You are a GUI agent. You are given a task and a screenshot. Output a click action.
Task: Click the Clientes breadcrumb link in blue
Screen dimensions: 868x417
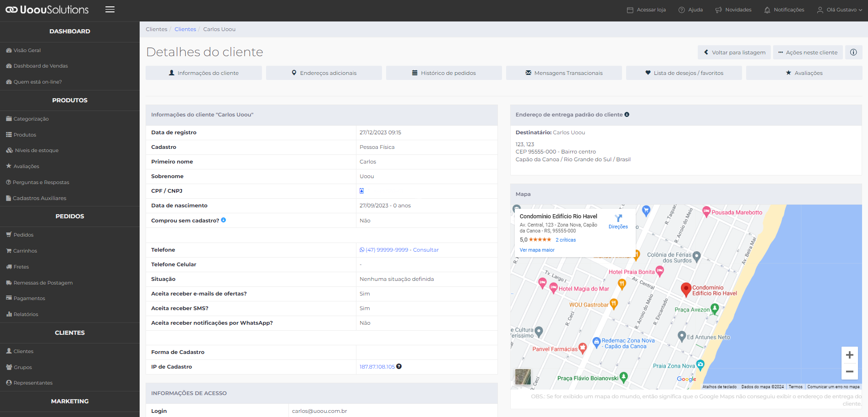[185, 29]
